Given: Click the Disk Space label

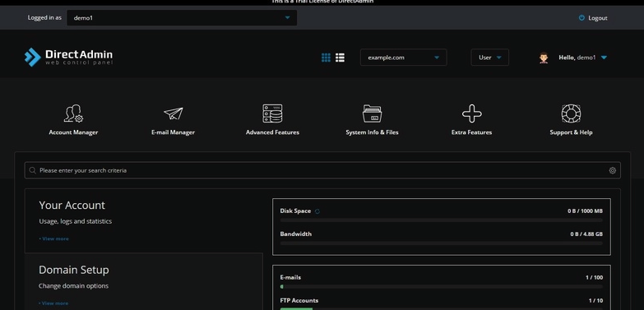Looking at the screenshot, I should coord(295,211).
